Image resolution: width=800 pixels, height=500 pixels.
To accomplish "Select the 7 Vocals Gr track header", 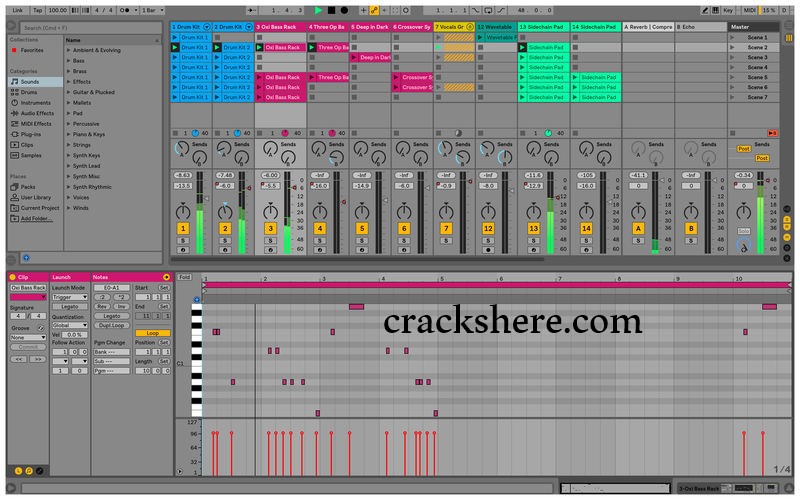I will [x=454, y=27].
